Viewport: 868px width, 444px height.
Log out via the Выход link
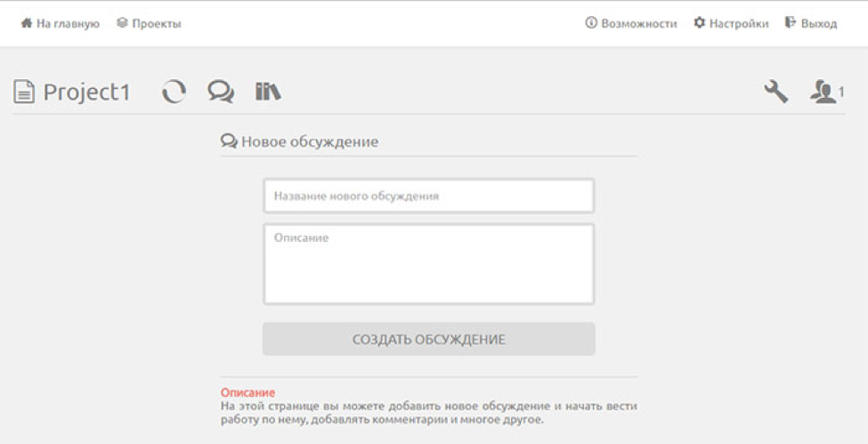click(x=819, y=24)
